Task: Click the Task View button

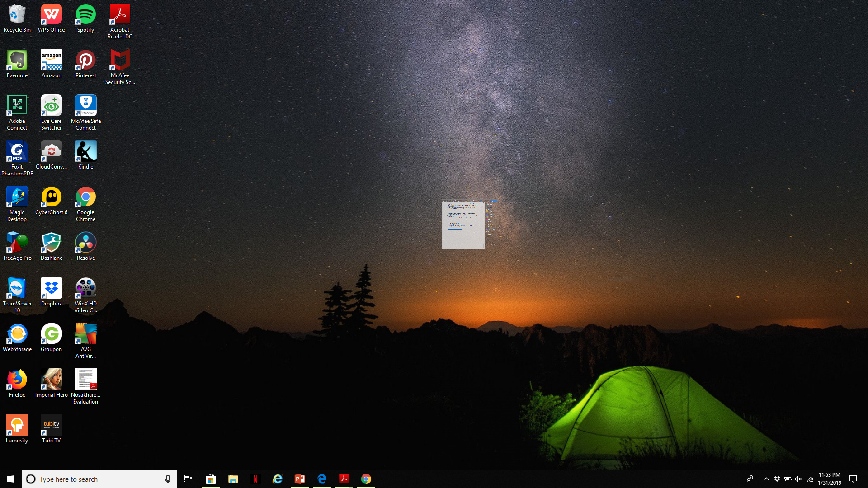Action: [188, 479]
